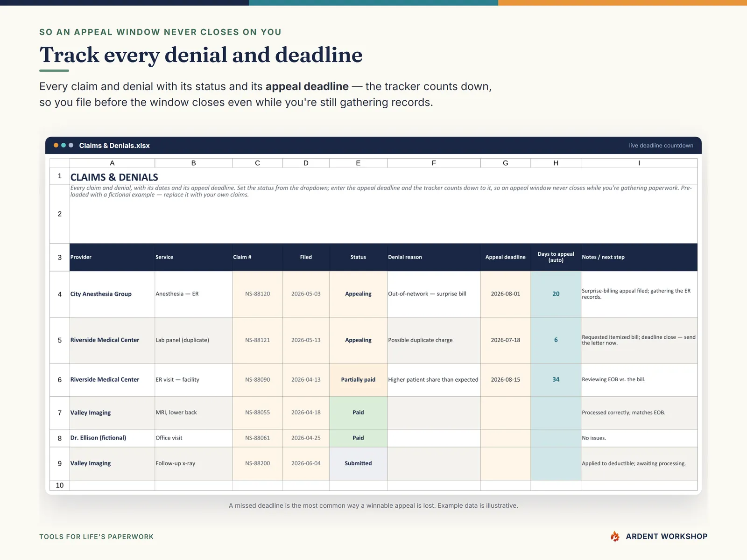Screen dimensions: 747x560
Task: Select the Lab panel (duplicate) cell
Action: click(194, 340)
